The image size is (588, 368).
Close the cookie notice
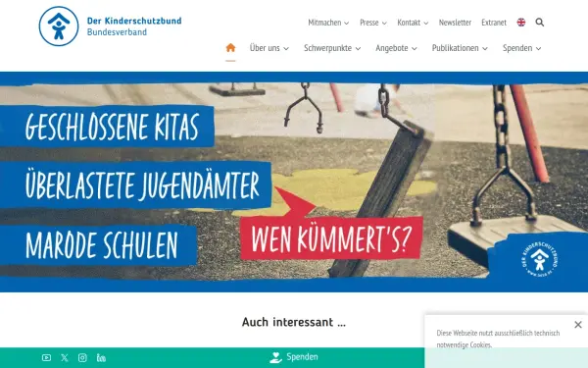(x=578, y=325)
